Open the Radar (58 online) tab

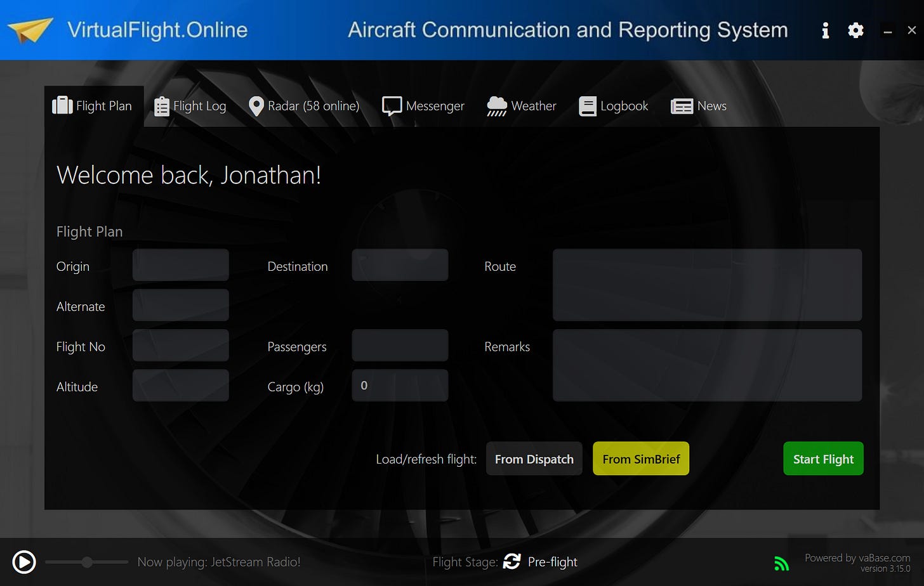click(304, 106)
